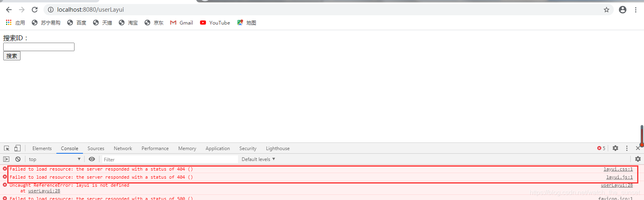Image resolution: width=644 pixels, height=200 pixels.
Task: Open the 百度 bookmark
Action: point(77,23)
